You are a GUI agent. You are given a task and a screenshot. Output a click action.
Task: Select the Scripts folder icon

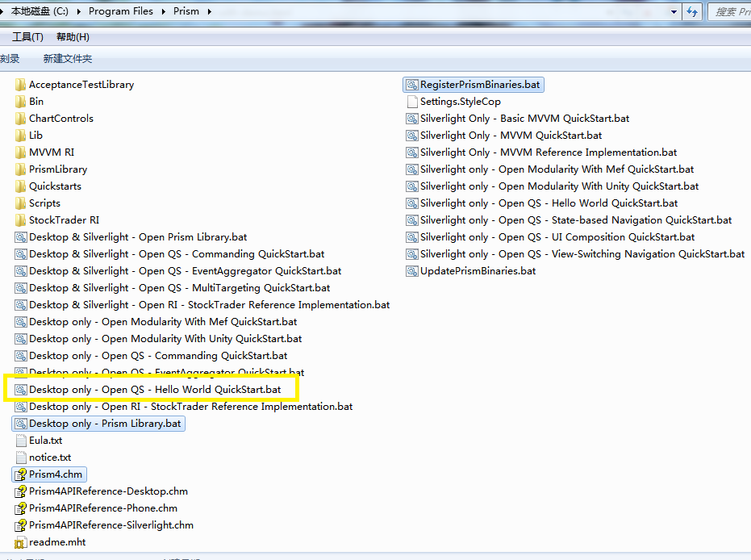[20, 203]
